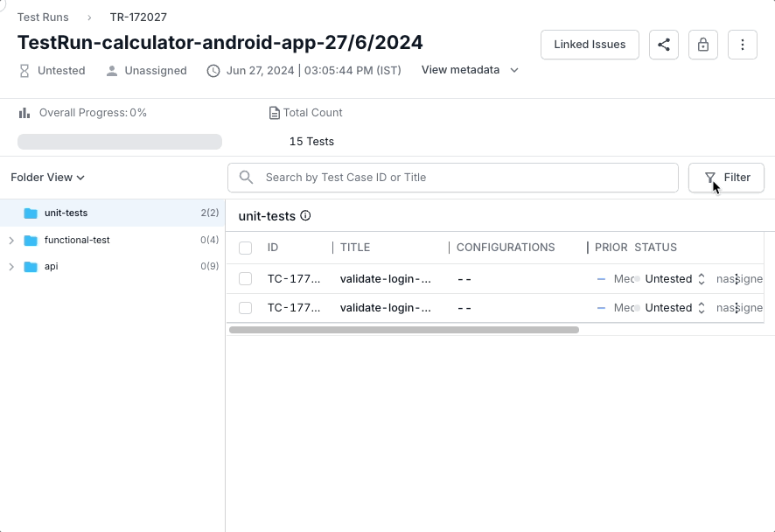Check the second test case row checkbox
The image size is (775, 532).
tap(246, 308)
